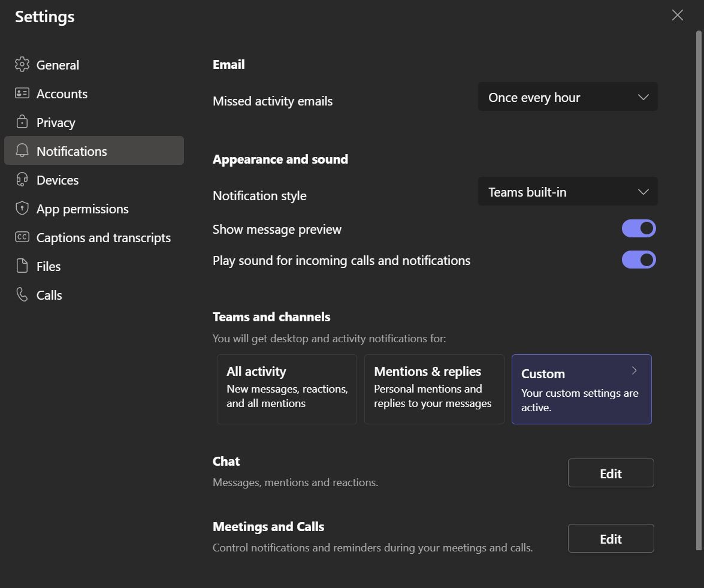The width and height of the screenshot is (704, 588).
Task: Open App permissions via the shield icon
Action: click(x=22, y=209)
